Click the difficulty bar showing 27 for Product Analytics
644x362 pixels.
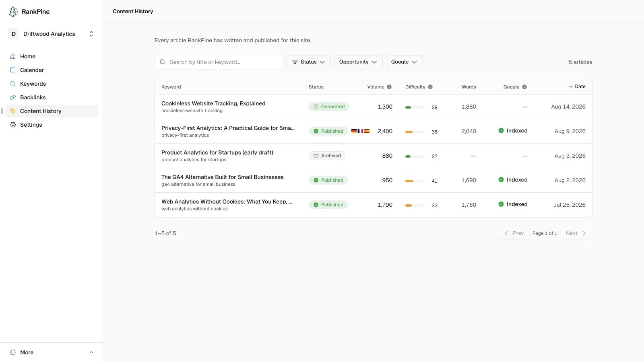tap(415, 156)
